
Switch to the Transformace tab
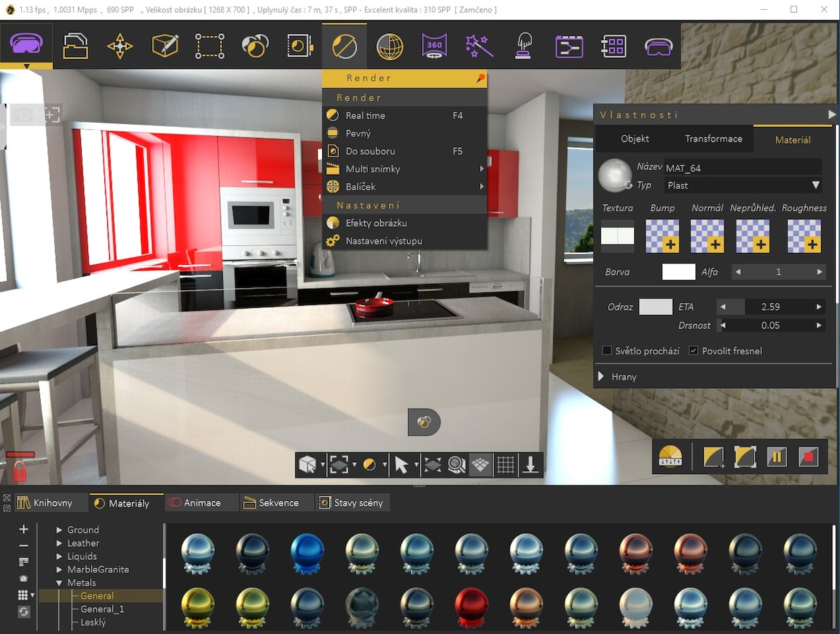[713, 139]
